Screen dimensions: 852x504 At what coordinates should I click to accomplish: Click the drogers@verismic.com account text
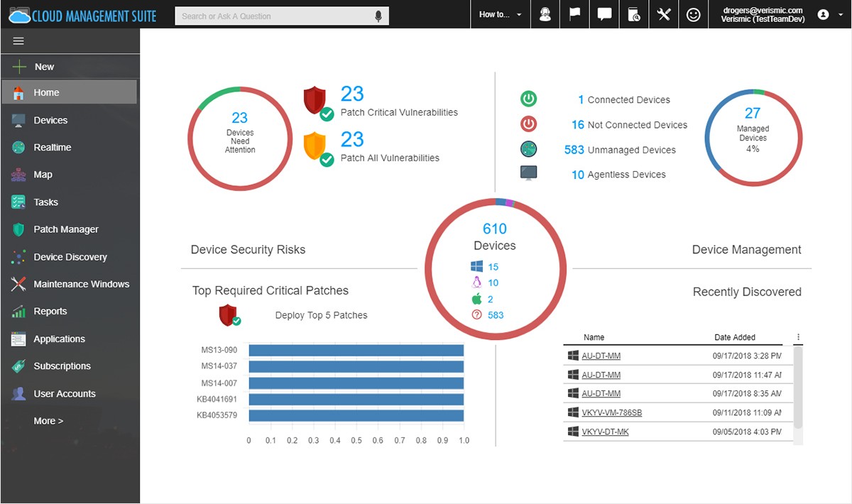(x=763, y=10)
